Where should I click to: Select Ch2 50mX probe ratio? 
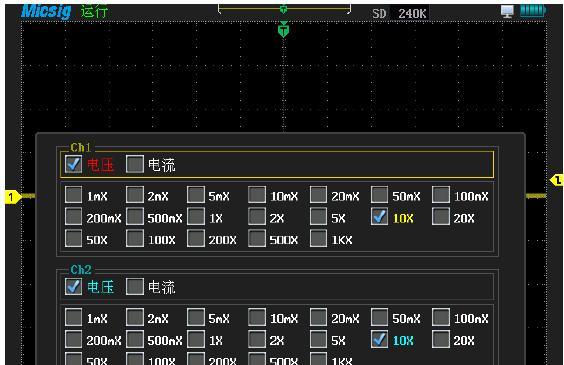(379, 317)
